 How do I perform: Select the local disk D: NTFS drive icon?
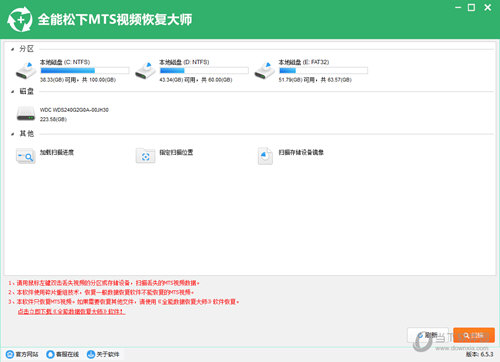[x=145, y=71]
